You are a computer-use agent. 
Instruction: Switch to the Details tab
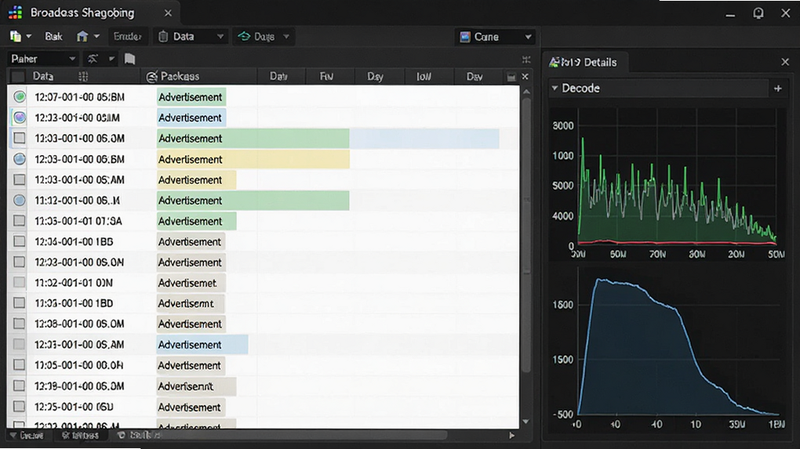588,62
